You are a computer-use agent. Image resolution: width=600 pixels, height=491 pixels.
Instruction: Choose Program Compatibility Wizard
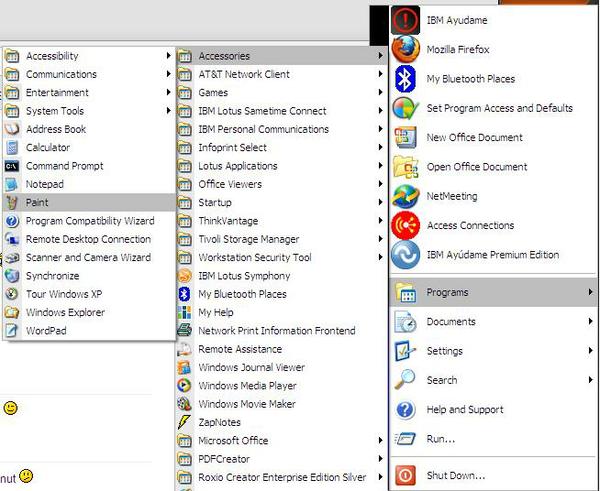(89, 221)
